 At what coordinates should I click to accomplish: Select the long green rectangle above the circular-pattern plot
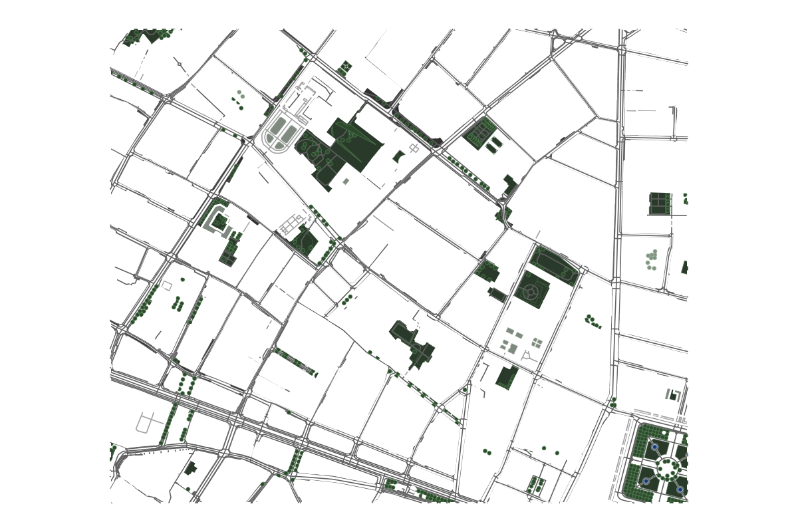[555, 265]
